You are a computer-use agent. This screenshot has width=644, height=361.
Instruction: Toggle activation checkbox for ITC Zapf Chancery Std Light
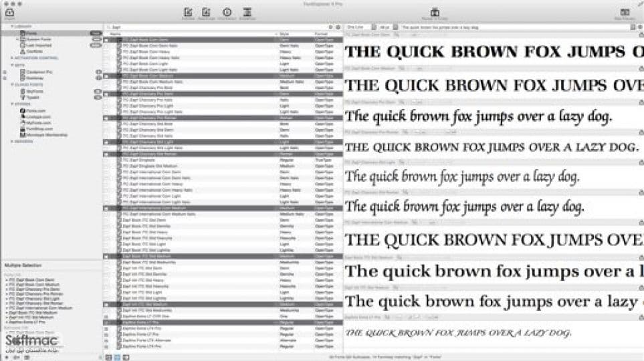(106, 142)
